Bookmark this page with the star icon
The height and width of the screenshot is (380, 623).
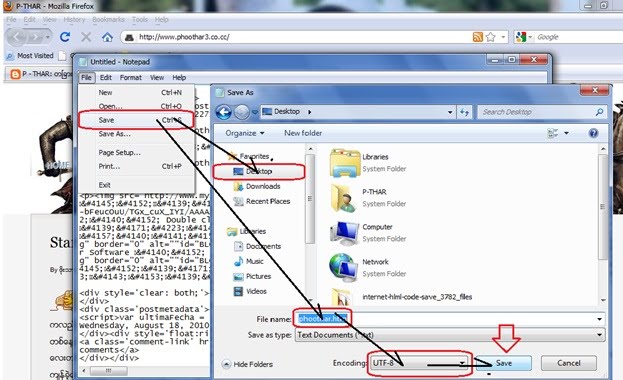pos(491,37)
